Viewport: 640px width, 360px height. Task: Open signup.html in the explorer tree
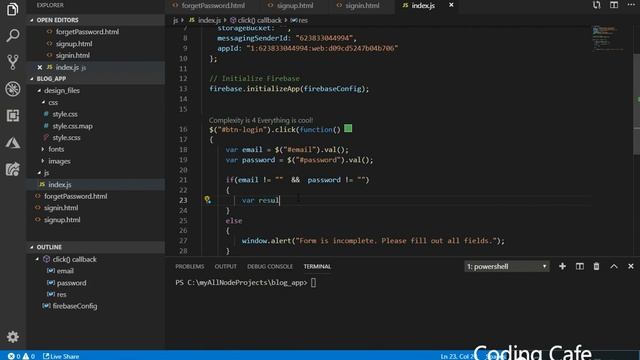(x=62, y=220)
